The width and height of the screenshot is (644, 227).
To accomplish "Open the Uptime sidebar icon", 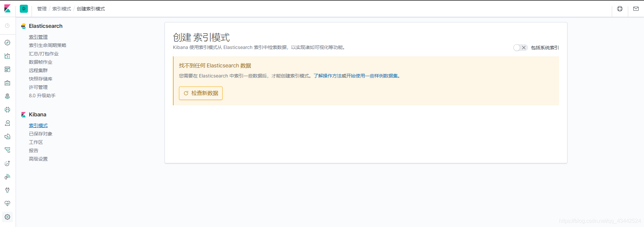I will click(7, 163).
